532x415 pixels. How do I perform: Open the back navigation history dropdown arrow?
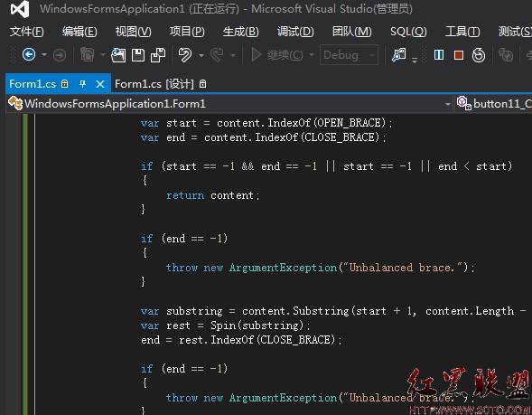44,54
